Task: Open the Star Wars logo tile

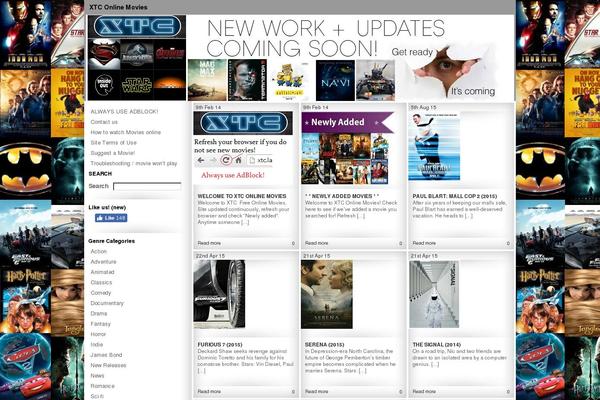Action: 137,85
